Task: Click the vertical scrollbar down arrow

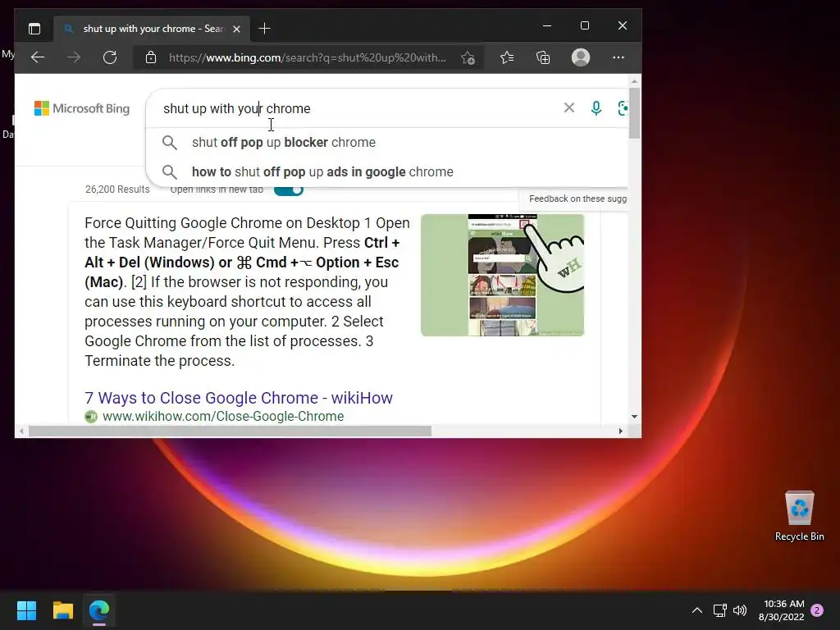Action: click(x=634, y=416)
